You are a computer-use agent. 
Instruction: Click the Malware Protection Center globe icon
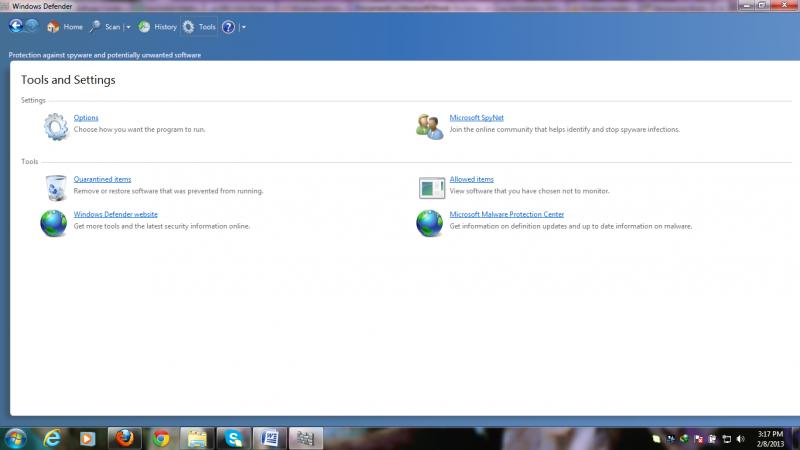click(430, 223)
